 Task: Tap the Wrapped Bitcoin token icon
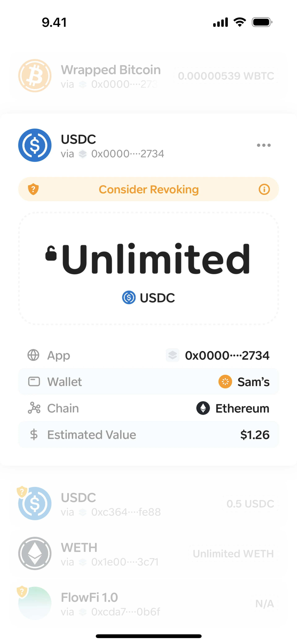pyautogui.click(x=35, y=76)
